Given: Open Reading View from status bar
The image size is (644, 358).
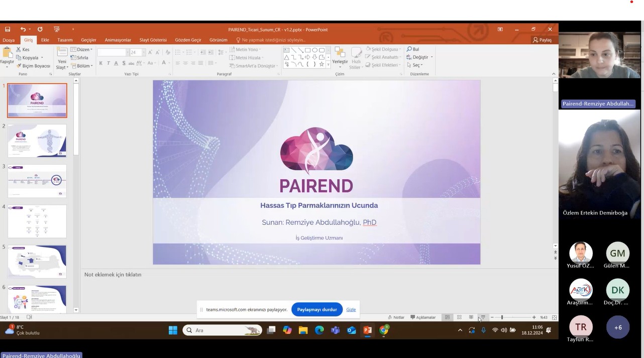Looking at the screenshot, I should pos(471,317).
